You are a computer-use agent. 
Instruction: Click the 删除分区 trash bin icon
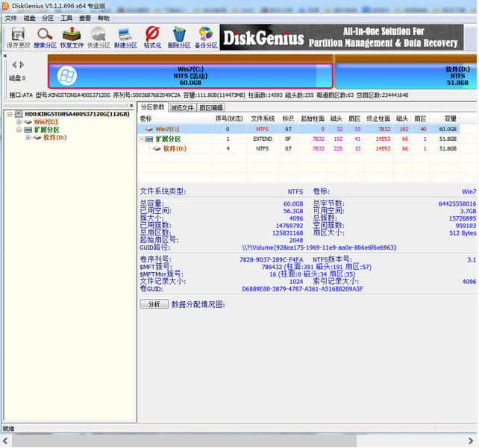(178, 37)
